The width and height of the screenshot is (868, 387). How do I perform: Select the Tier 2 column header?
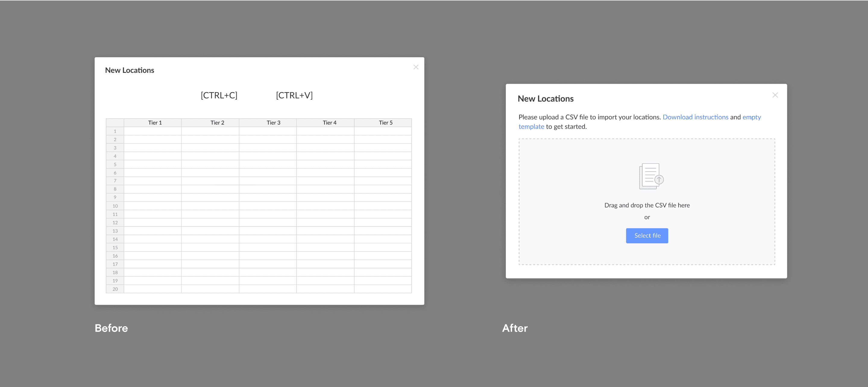pyautogui.click(x=217, y=123)
